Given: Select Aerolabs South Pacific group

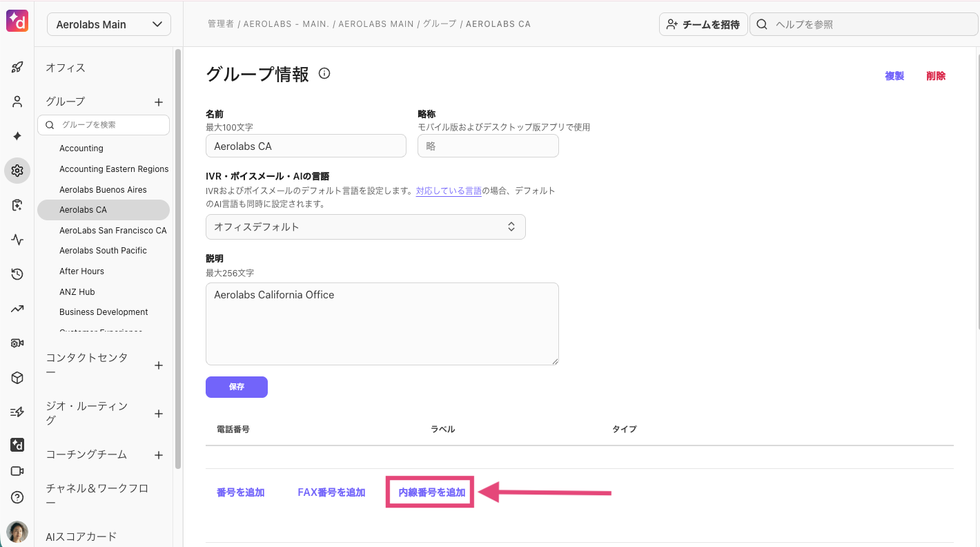Looking at the screenshot, I should click(103, 251).
